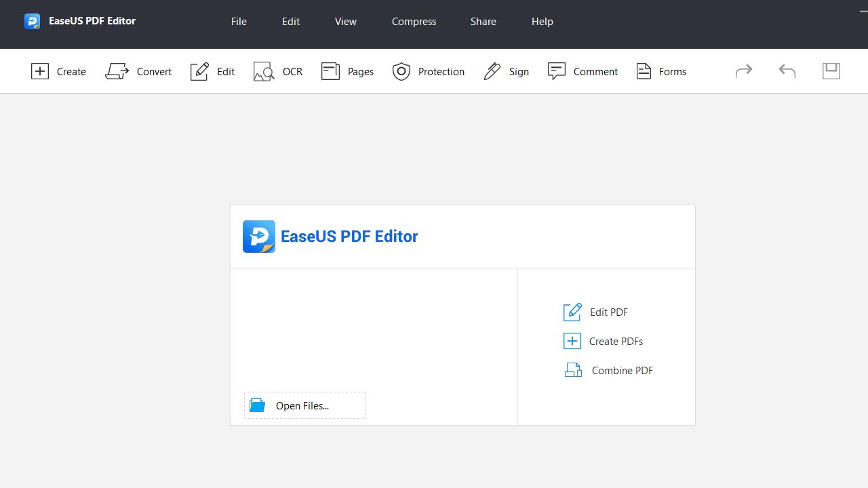
Task: Open the Convert tool
Action: [138, 71]
